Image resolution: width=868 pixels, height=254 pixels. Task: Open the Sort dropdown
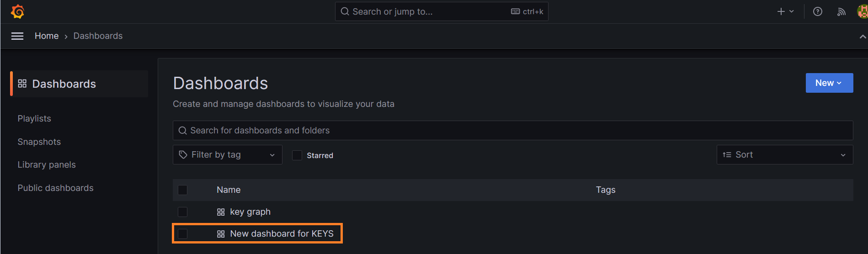pos(784,155)
